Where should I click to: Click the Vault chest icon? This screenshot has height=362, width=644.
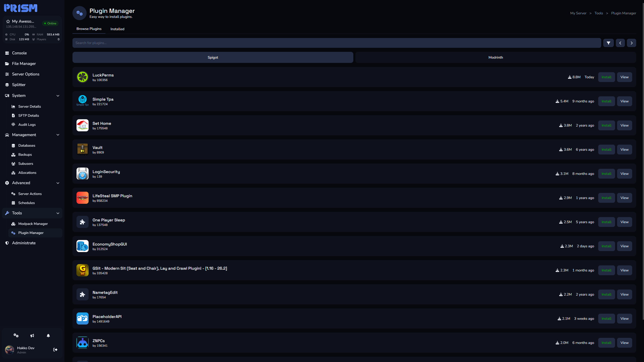pos(83,149)
